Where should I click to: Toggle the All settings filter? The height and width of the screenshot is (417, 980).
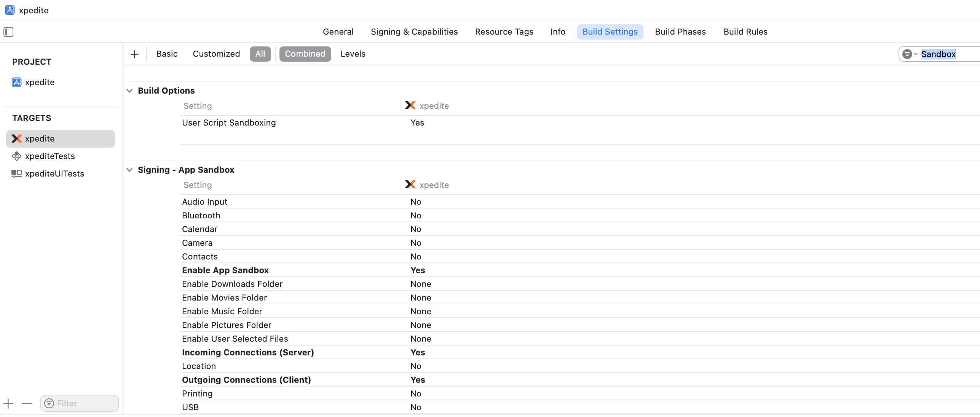(x=260, y=54)
